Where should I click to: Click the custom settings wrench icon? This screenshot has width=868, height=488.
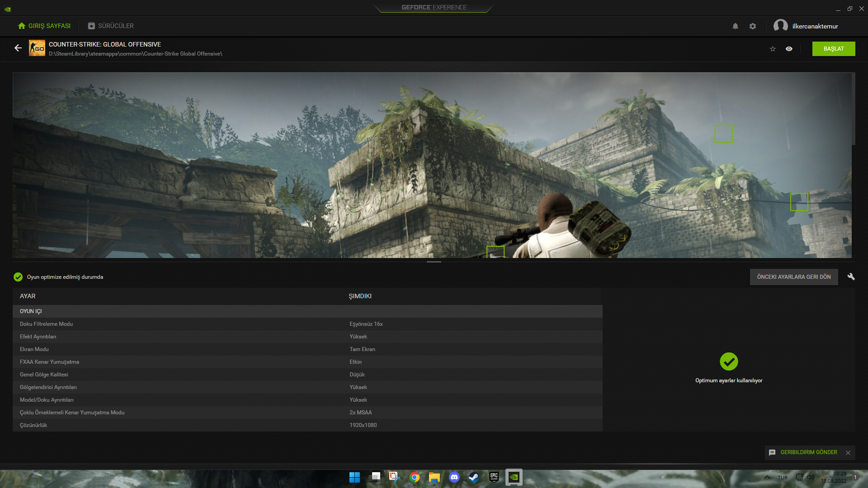[851, 277]
